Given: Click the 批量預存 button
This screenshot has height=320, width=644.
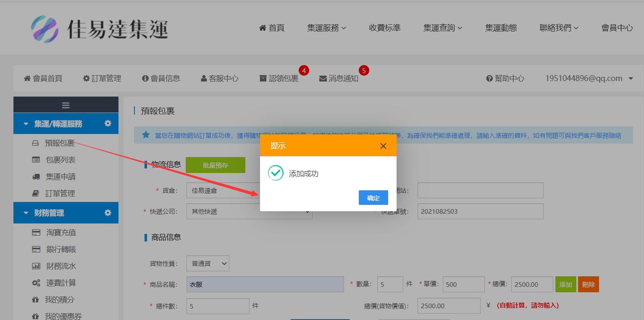Looking at the screenshot, I should [x=216, y=165].
